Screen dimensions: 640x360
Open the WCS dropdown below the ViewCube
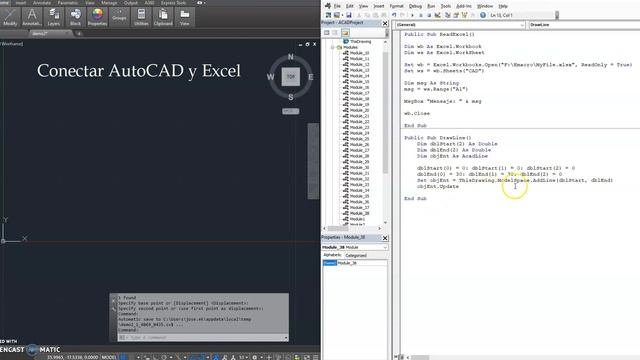291,111
